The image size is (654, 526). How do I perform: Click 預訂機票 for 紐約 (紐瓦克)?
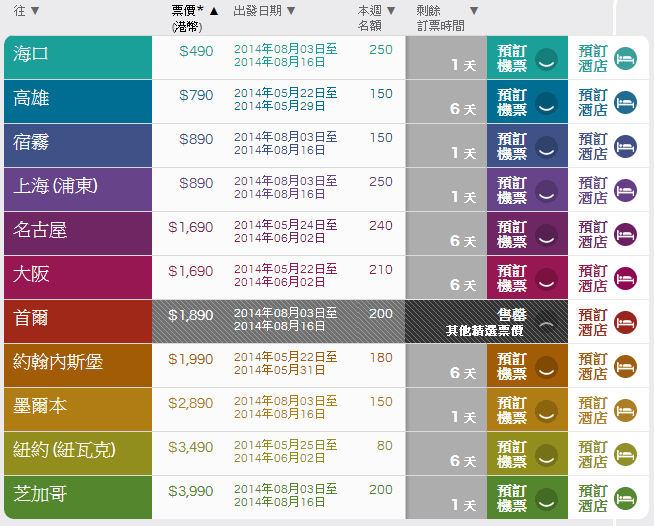coord(512,454)
